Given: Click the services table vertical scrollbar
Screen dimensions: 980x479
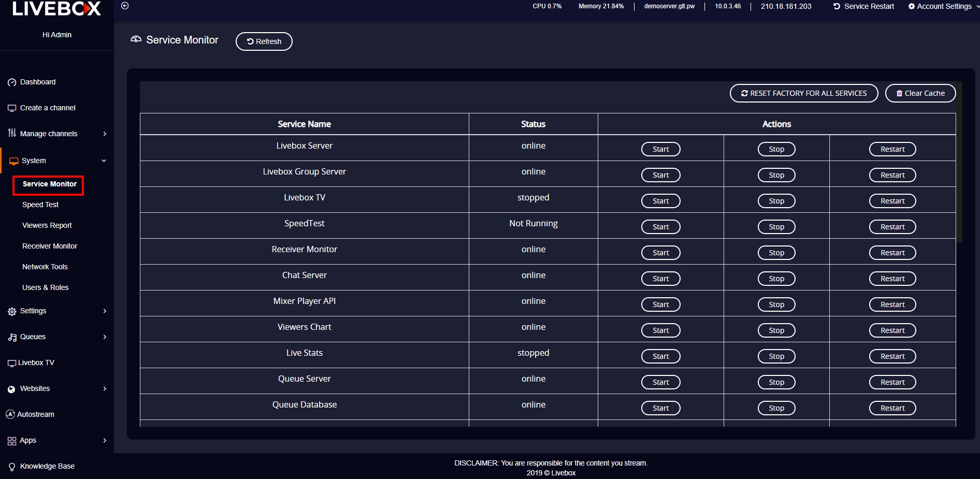Looking at the screenshot, I should 959,162.
